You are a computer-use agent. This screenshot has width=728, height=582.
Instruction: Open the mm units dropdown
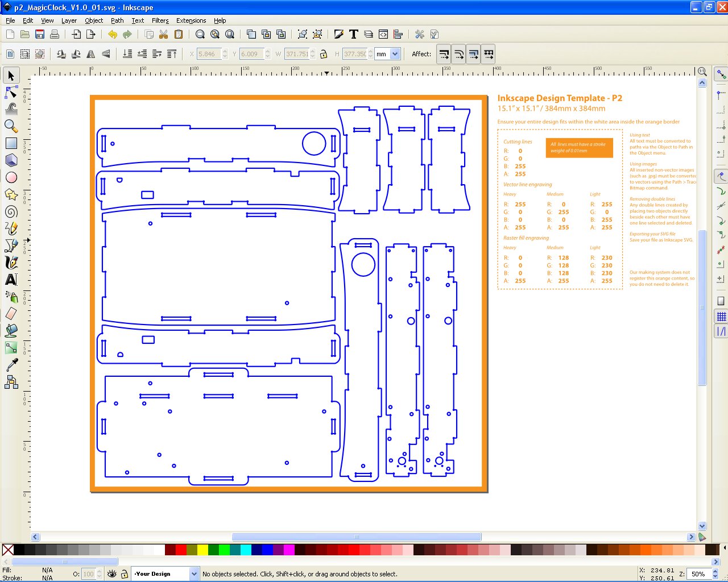tap(387, 54)
